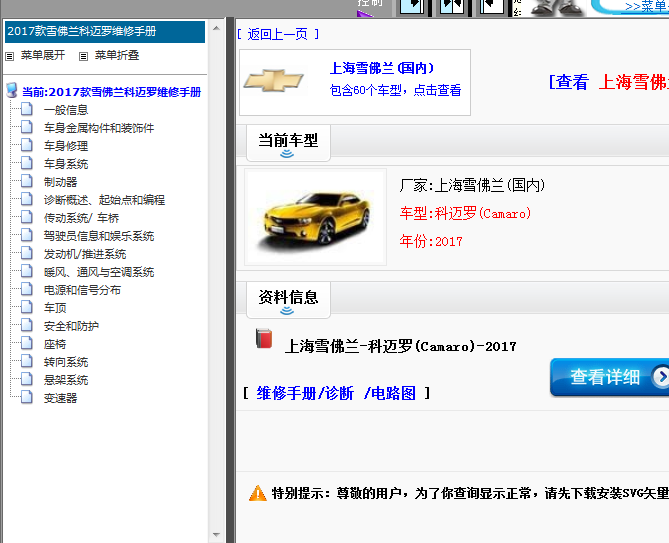The width and height of the screenshot is (669, 543).
Task: Open /电路图 link
Action: (390, 393)
